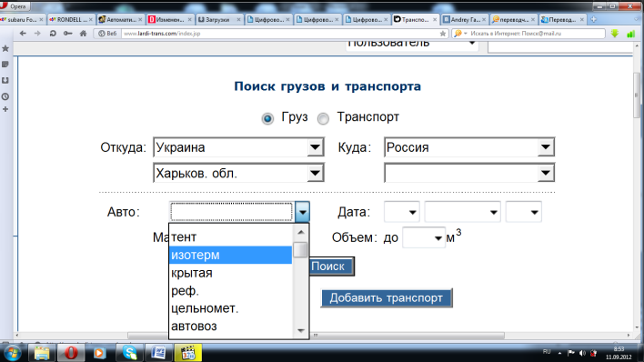Select the Груз radio button
The image size is (644, 362).
[x=267, y=119]
